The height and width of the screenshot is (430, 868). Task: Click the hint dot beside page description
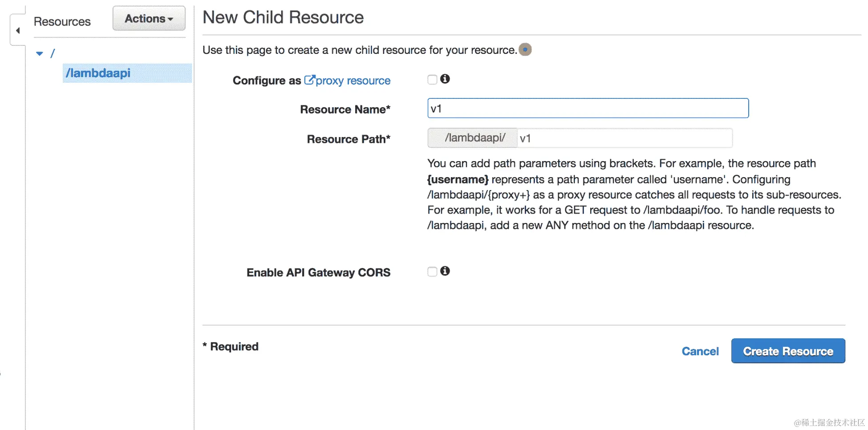pyautogui.click(x=525, y=49)
